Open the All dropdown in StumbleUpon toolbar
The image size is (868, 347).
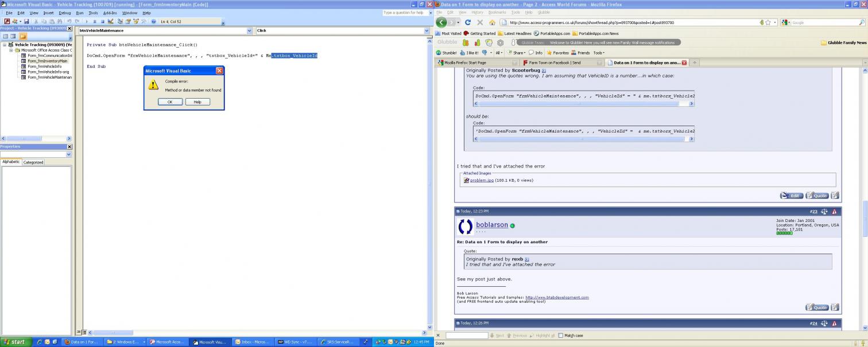click(499, 53)
